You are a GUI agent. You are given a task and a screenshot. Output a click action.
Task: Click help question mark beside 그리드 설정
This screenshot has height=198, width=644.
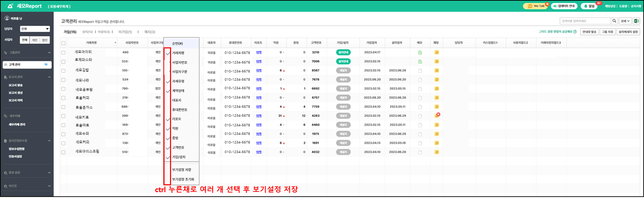(x=575, y=32)
